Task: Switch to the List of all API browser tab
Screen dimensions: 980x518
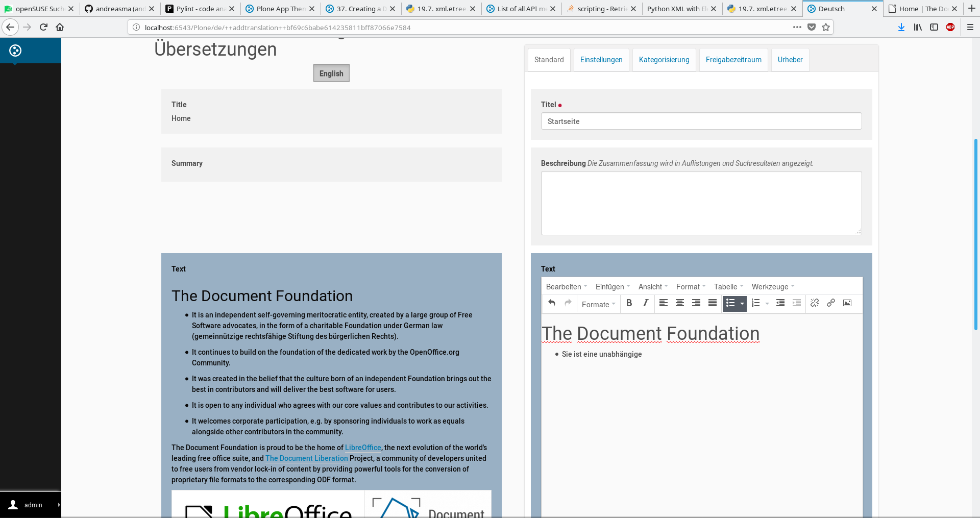Action: pyautogui.click(x=522, y=9)
